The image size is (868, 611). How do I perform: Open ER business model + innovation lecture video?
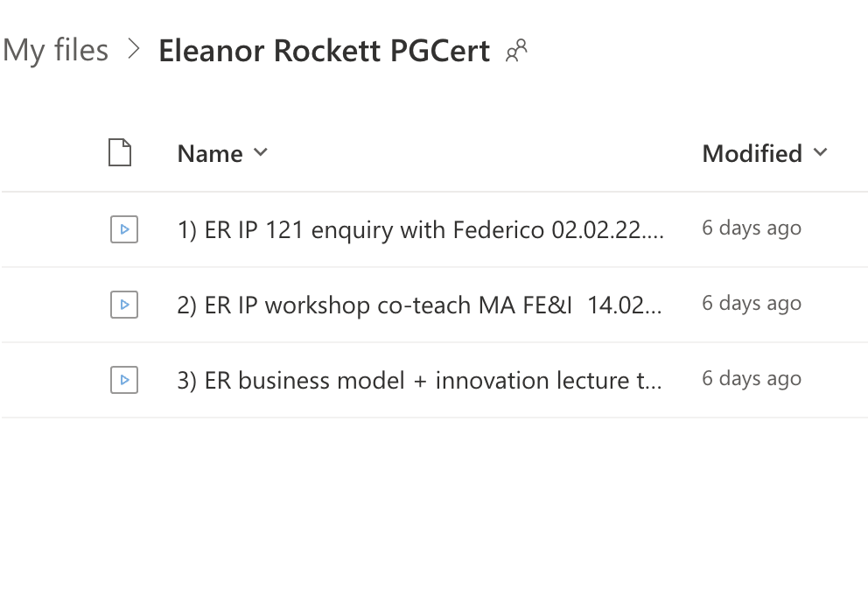(x=420, y=380)
